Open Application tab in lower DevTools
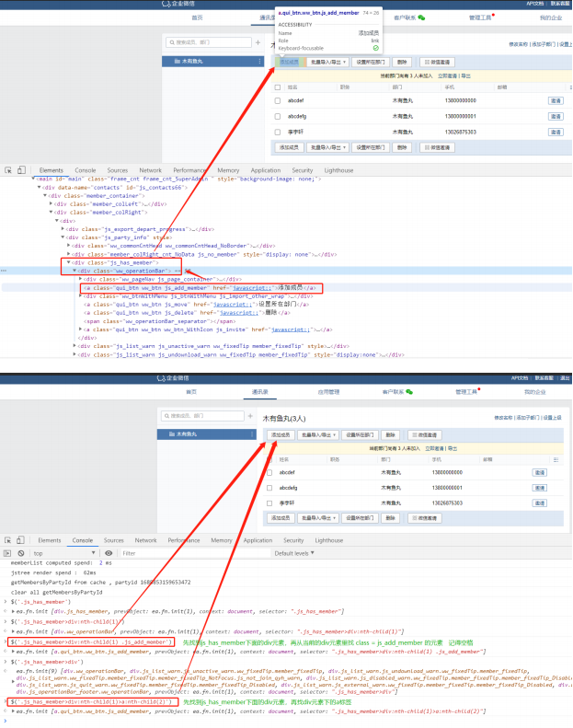This screenshot has width=573, height=728. click(x=258, y=540)
